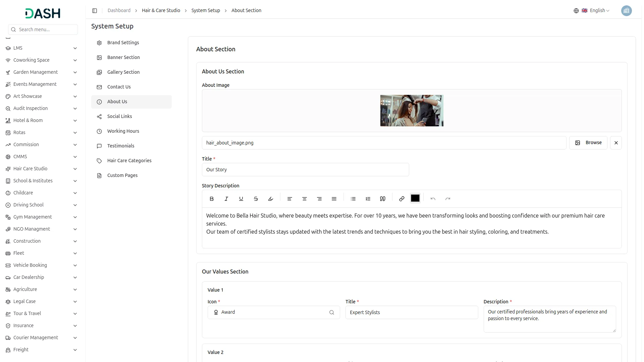Screen dimensions: 644x362
Task: Align story text right
Action: (319, 199)
